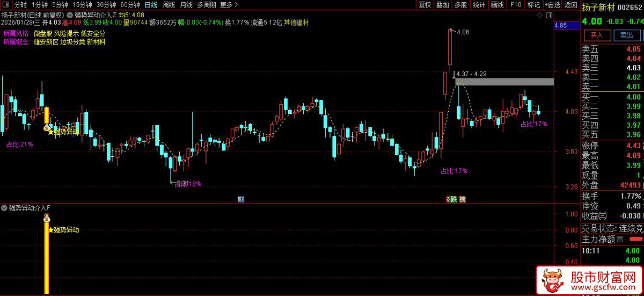Click the 涨停 limit-up value 4.43
This screenshot has width=644, height=296.
tap(633, 146)
